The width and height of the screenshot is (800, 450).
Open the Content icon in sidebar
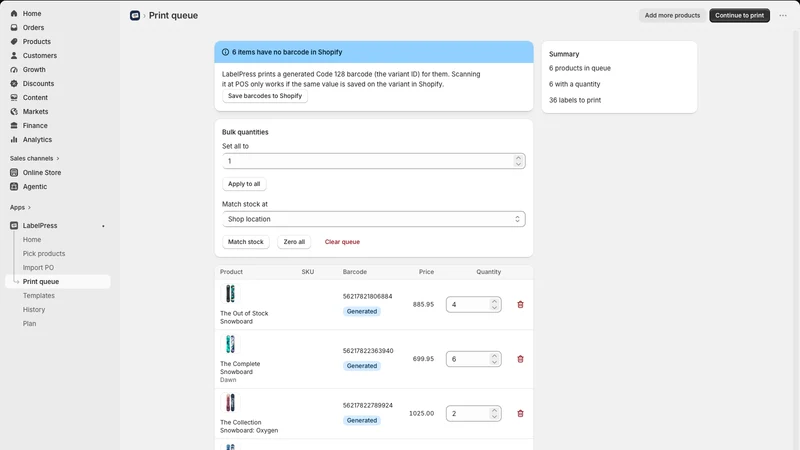(x=14, y=97)
